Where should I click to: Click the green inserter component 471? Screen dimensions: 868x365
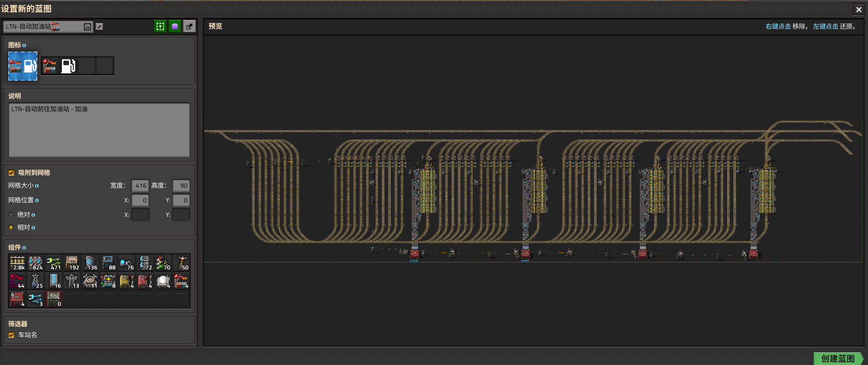click(x=54, y=263)
